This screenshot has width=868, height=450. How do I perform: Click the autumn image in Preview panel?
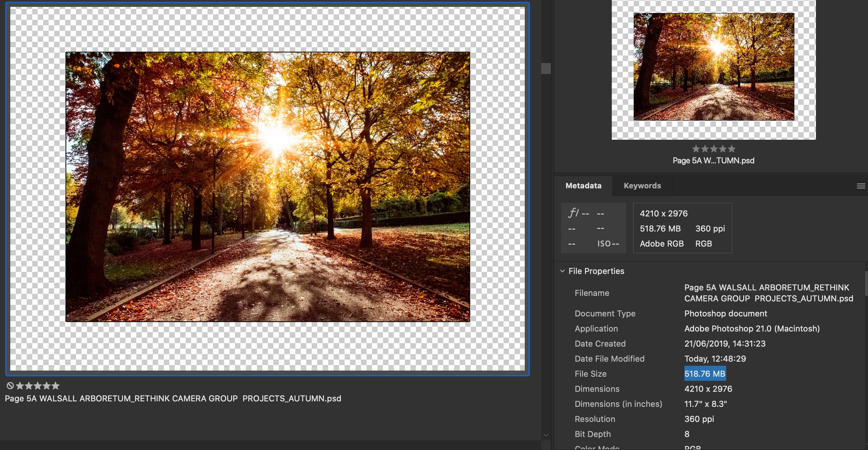[x=714, y=67]
